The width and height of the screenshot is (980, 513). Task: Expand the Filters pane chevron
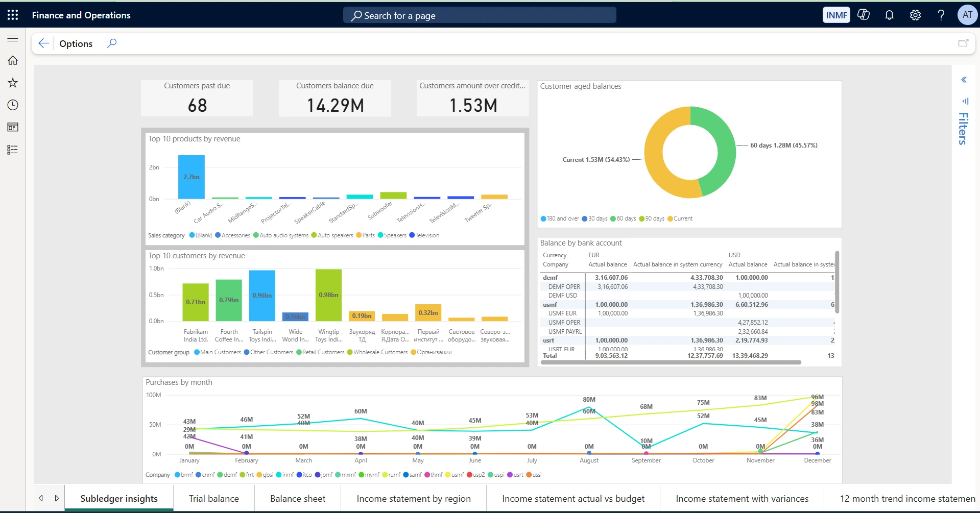(964, 80)
